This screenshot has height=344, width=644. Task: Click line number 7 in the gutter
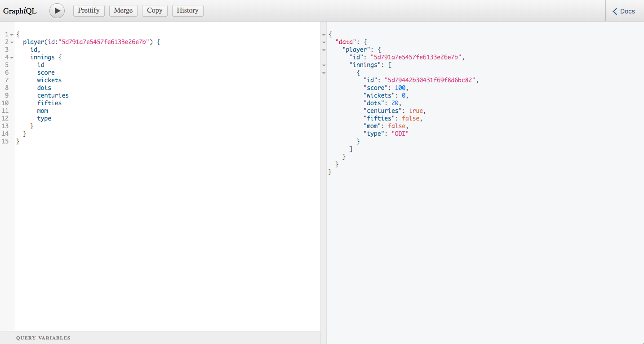[7, 80]
